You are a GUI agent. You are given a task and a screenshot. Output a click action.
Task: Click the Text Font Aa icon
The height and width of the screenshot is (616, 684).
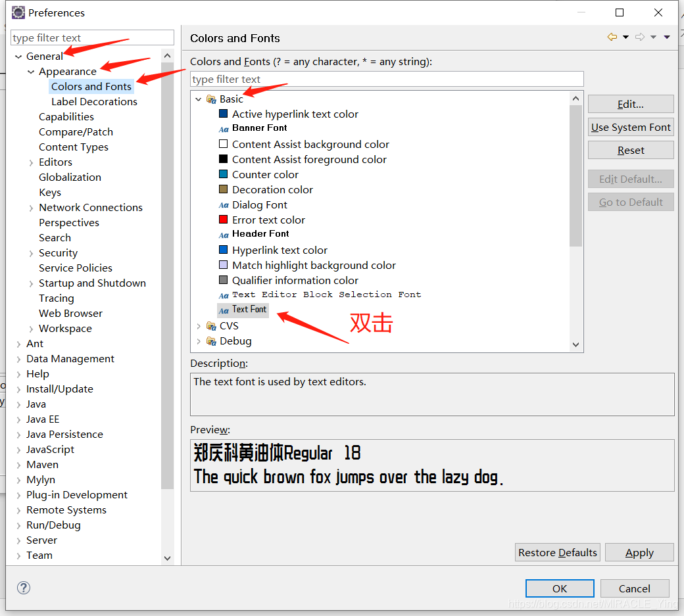pos(224,310)
